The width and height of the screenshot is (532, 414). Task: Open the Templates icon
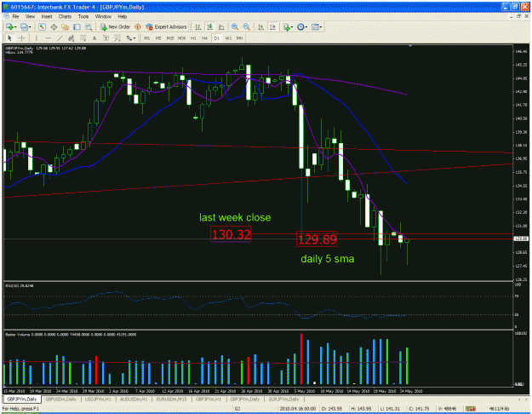point(315,26)
